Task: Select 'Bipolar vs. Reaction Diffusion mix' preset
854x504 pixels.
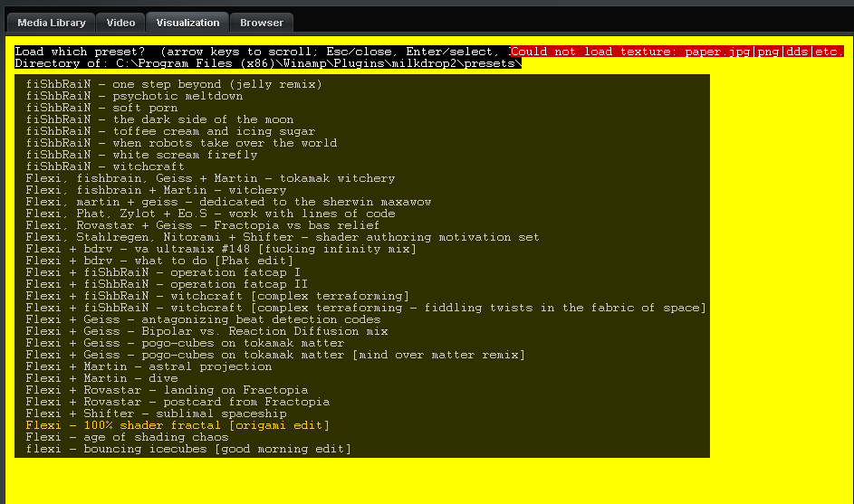Action: tap(206, 331)
